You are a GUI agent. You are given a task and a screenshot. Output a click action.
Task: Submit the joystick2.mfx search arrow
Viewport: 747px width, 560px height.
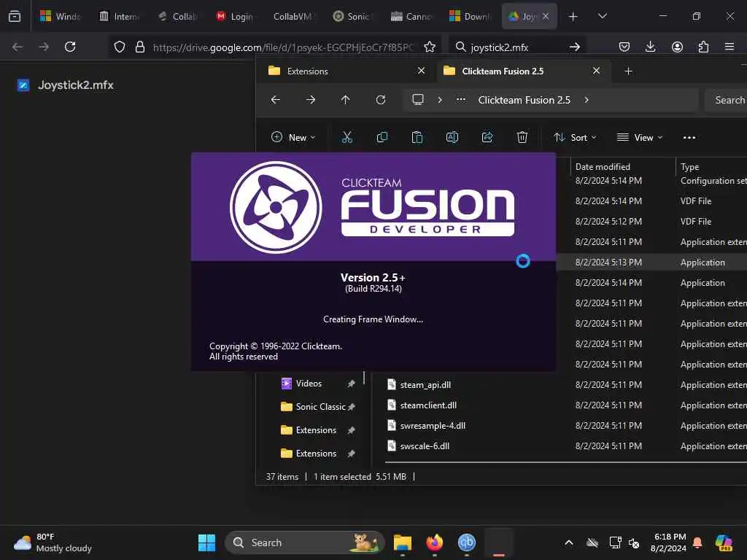pyautogui.click(x=575, y=47)
